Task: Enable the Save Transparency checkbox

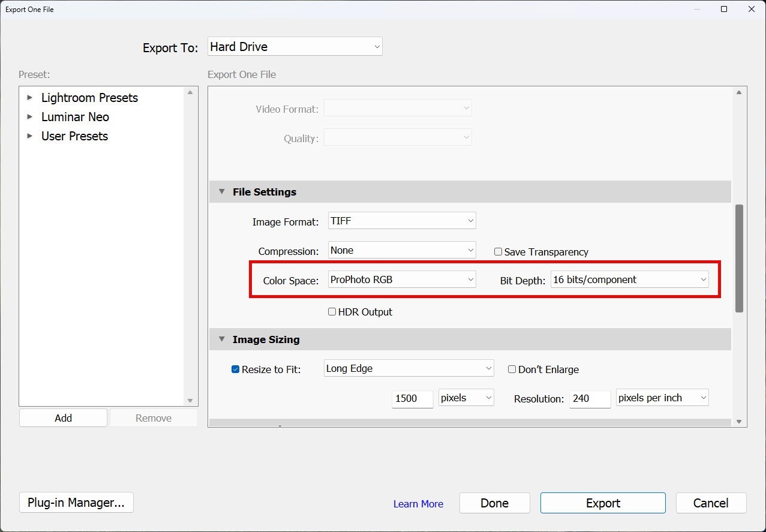Action: 498,252
